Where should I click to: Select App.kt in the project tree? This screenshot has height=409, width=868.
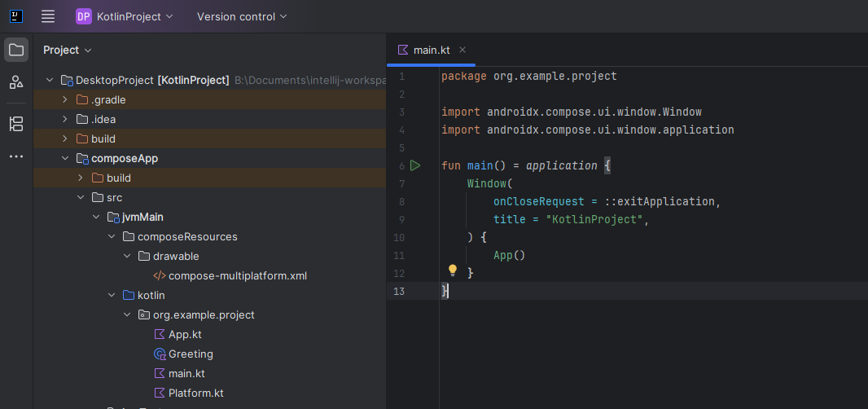point(185,334)
